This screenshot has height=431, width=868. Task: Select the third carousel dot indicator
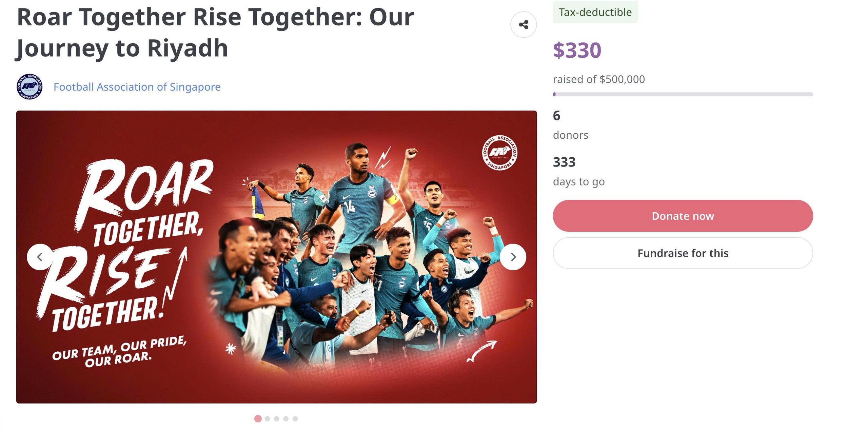coord(277,419)
